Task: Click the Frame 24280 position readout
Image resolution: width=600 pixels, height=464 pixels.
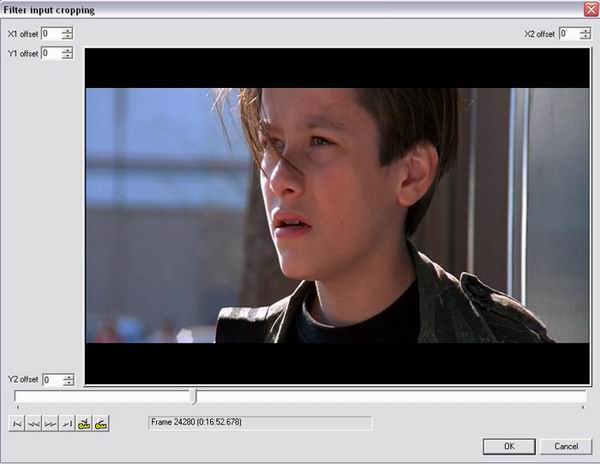Action: [260, 423]
